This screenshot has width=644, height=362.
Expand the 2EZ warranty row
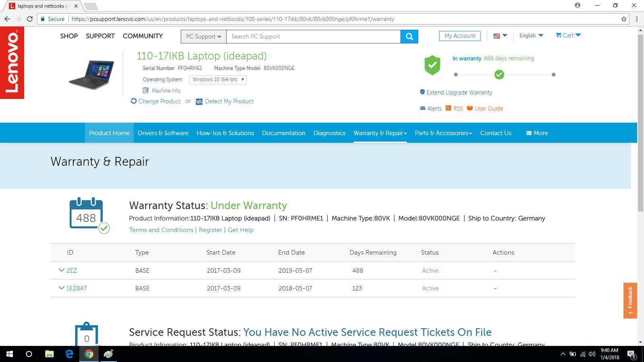(x=62, y=270)
